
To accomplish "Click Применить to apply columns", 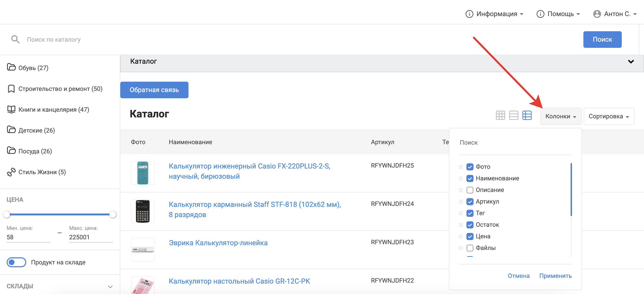I will coord(555,276).
